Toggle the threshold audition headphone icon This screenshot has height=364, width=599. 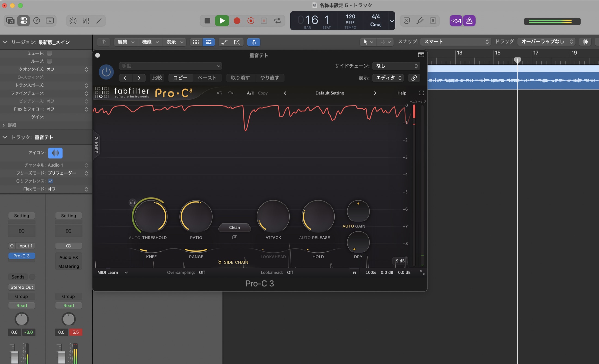132,203
